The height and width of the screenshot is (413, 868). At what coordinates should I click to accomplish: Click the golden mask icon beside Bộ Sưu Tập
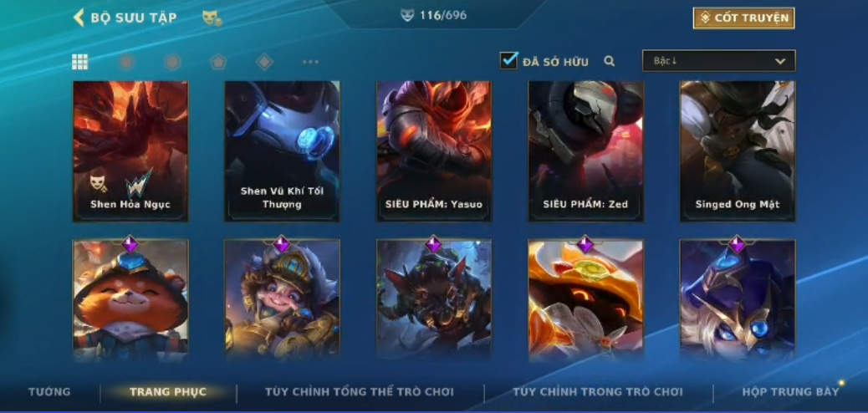pyautogui.click(x=212, y=18)
